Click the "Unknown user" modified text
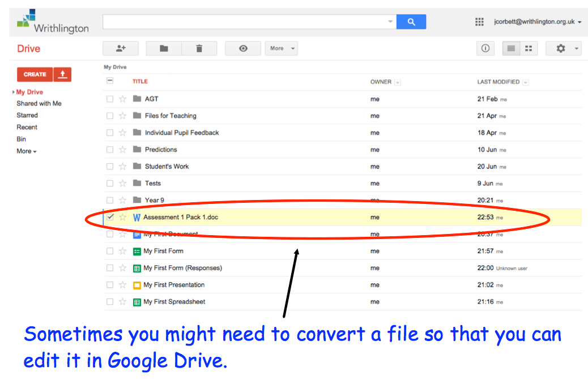 click(512, 269)
